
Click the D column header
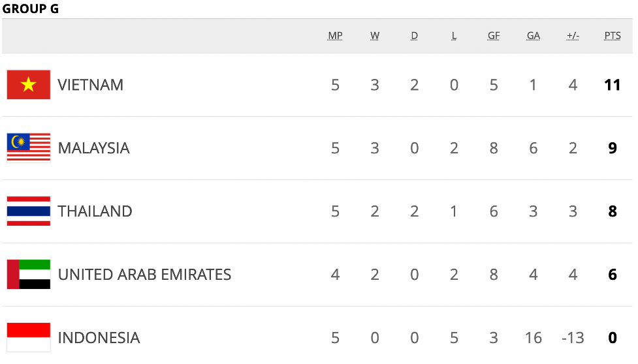tap(414, 36)
